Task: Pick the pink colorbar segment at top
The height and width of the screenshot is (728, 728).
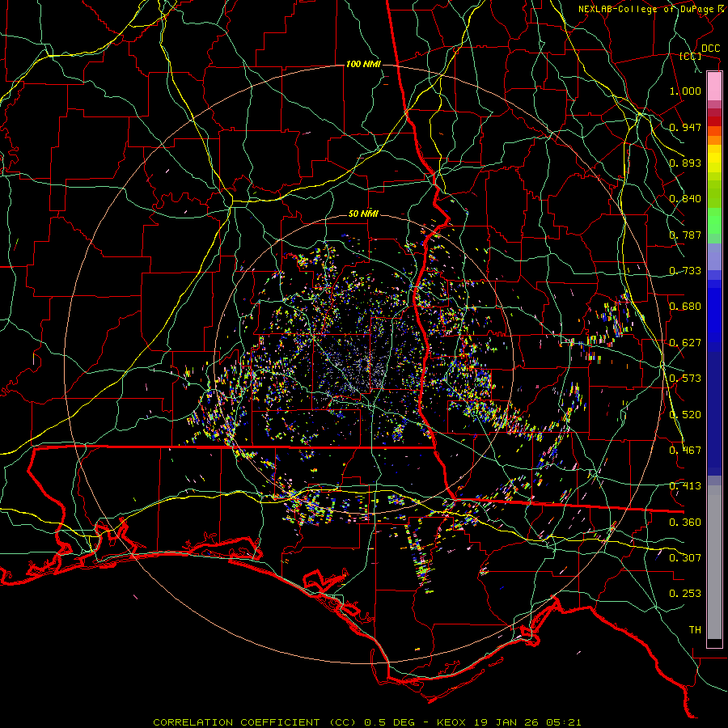Action: (714, 87)
